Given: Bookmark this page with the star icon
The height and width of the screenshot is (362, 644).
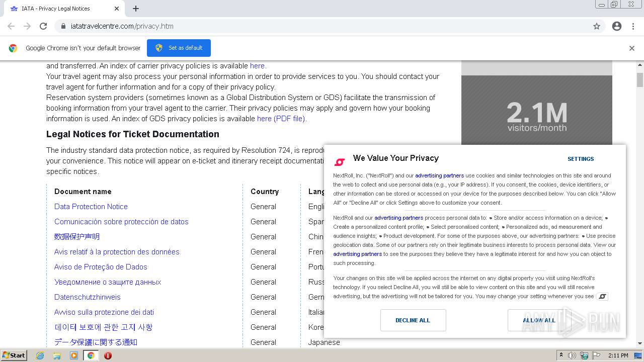Looking at the screenshot, I should tap(597, 26).
